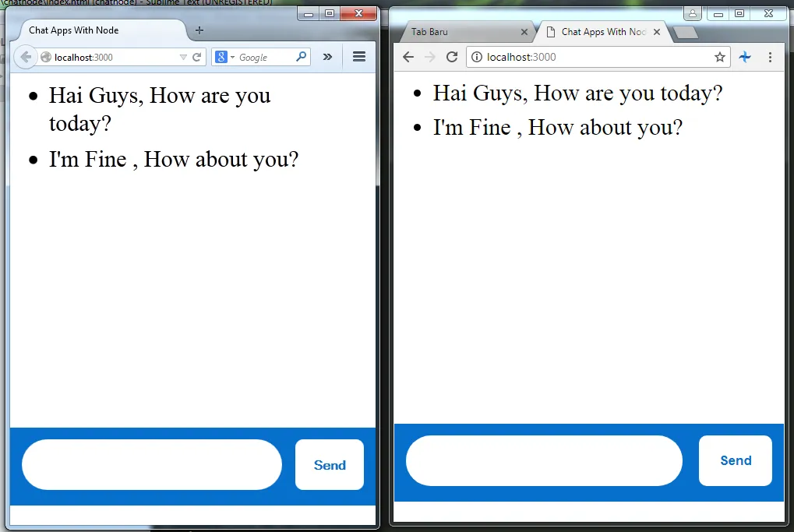The width and height of the screenshot is (794, 532).
Task: Open a new tab in Chrome
Action: (x=686, y=33)
